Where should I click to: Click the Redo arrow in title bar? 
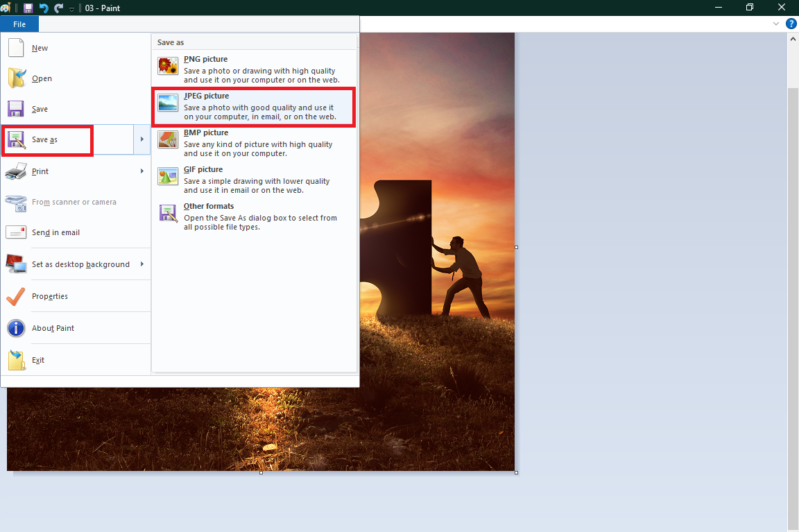(58, 8)
